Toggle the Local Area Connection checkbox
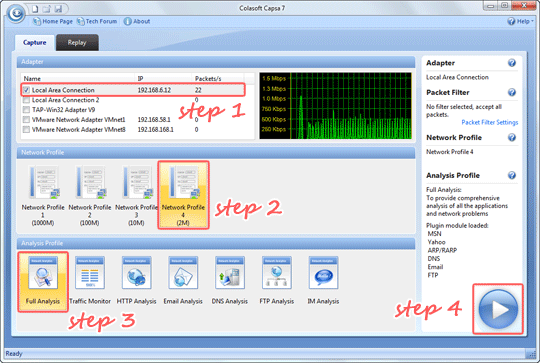Image resolution: width=540 pixels, height=363 pixels. click(x=26, y=90)
